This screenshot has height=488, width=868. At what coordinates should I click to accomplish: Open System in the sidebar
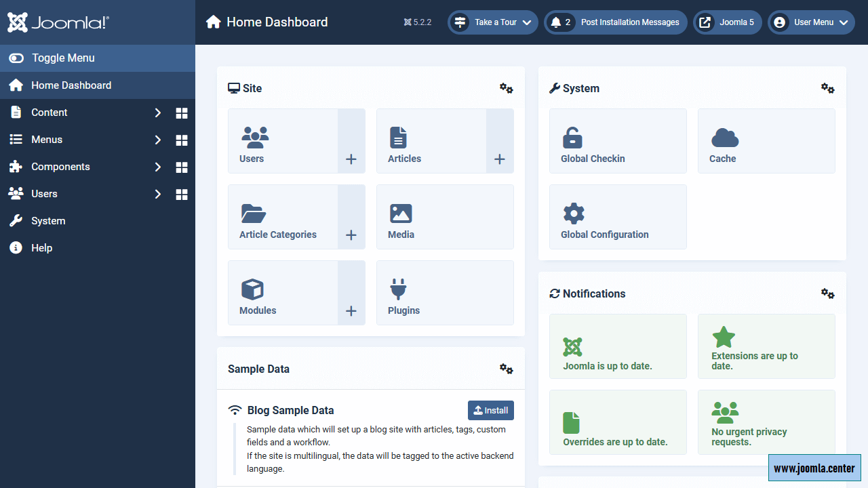click(x=98, y=221)
